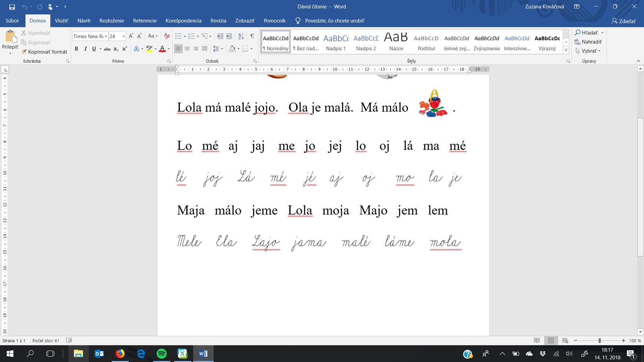The height and width of the screenshot is (362, 644).
Task: Expand the styles gallery list
Action: coord(566,51)
